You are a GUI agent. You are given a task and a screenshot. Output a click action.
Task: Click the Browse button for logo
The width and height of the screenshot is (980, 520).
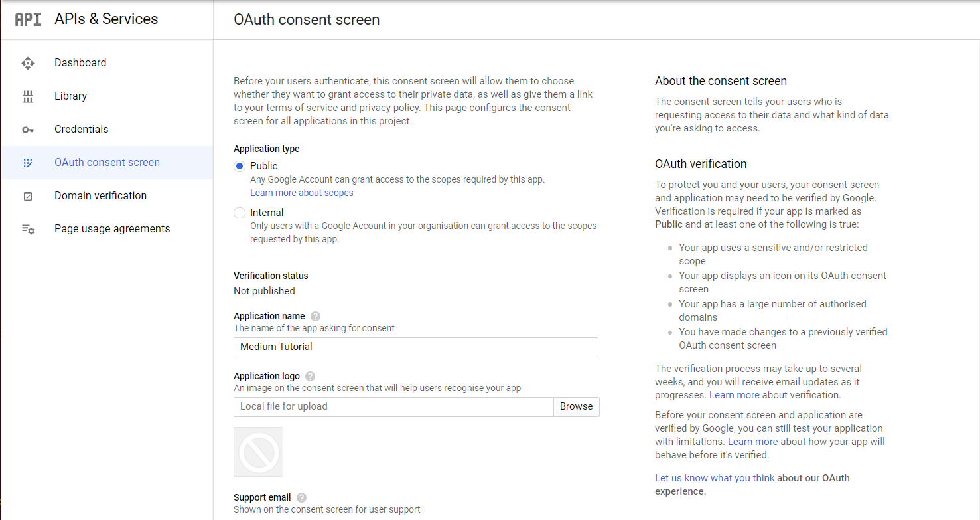pos(576,407)
